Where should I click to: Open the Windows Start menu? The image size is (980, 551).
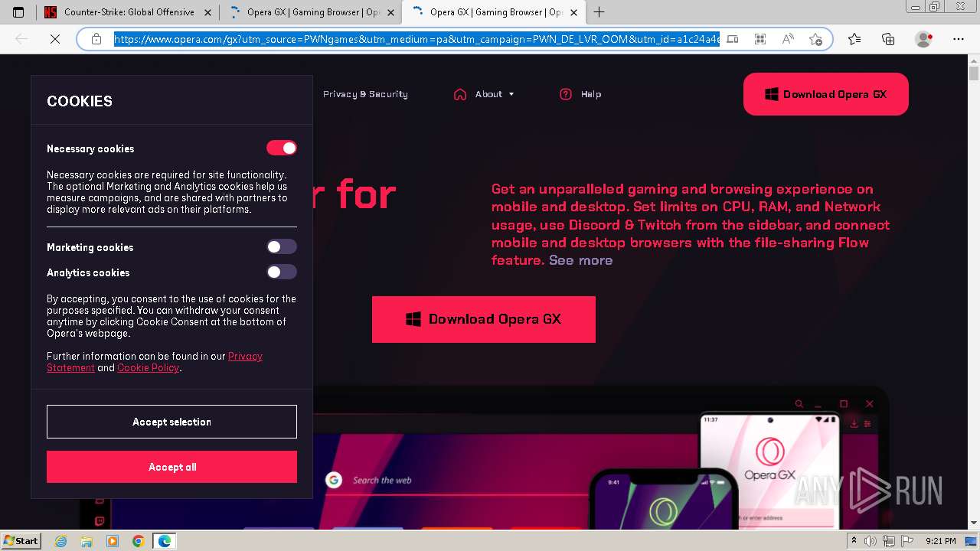(21, 540)
